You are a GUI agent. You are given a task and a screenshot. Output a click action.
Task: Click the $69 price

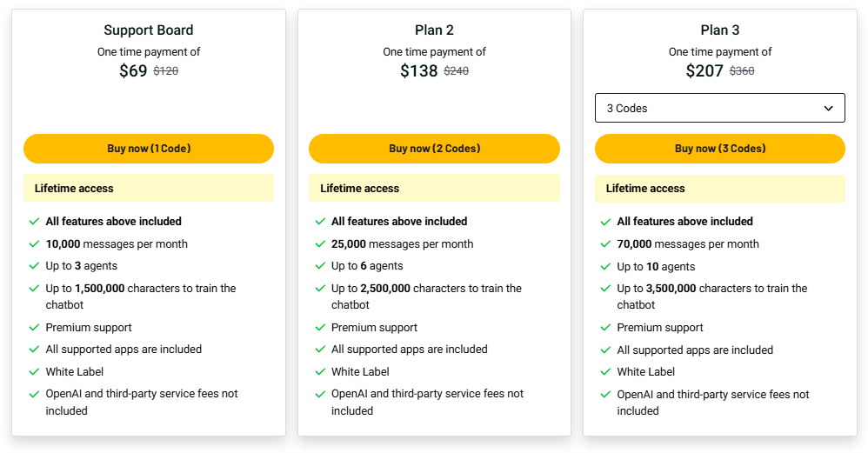[x=133, y=71]
